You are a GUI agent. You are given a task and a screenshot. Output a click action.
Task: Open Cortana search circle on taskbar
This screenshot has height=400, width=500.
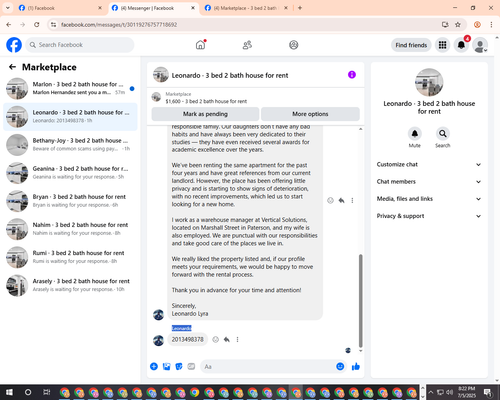[28, 392]
